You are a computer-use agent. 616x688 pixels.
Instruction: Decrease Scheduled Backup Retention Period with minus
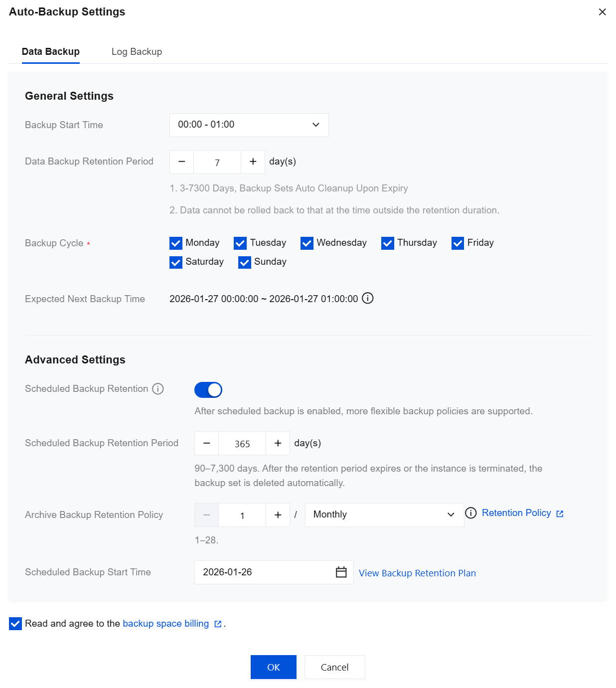[207, 443]
